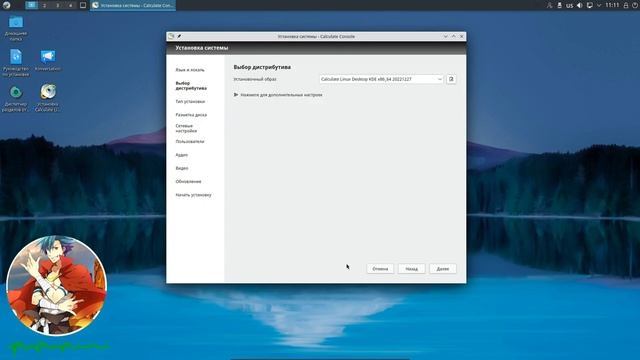Click the Далее button
The width and height of the screenshot is (640, 360).
click(x=443, y=269)
